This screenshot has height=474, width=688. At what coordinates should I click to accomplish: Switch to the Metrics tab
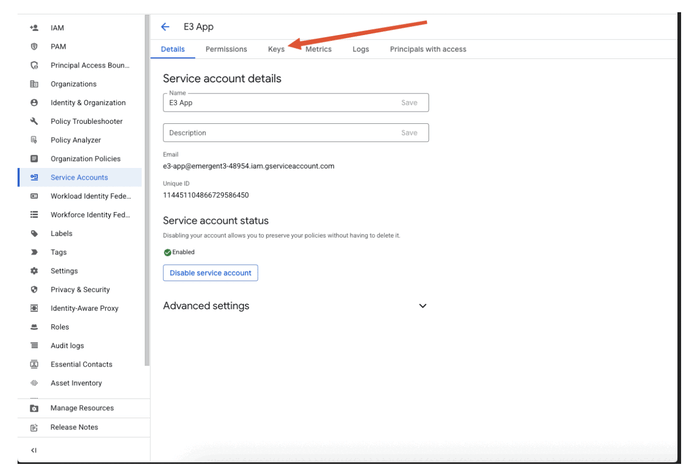point(319,49)
